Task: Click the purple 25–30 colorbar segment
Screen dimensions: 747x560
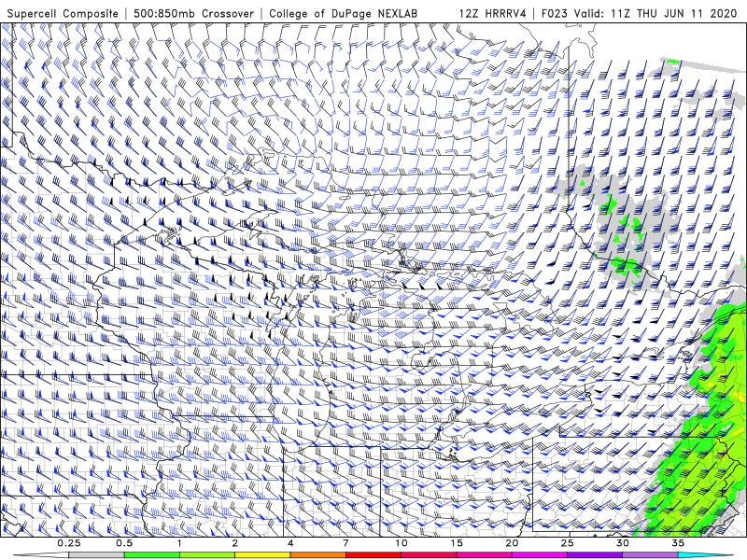Action: point(595,555)
